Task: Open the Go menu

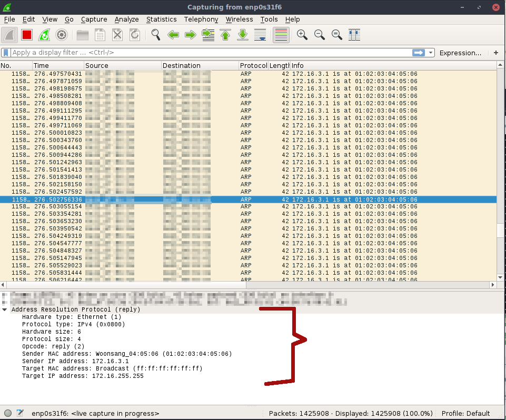Action: tap(69, 19)
